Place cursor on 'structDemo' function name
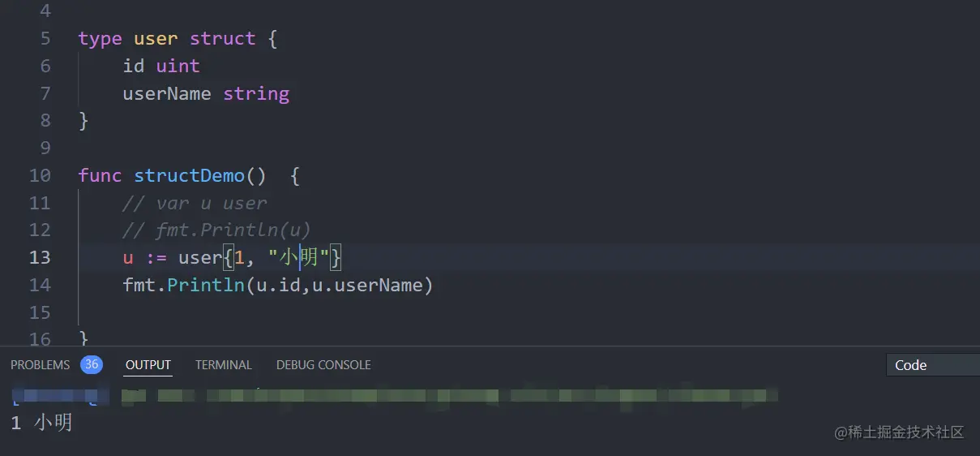 189,175
